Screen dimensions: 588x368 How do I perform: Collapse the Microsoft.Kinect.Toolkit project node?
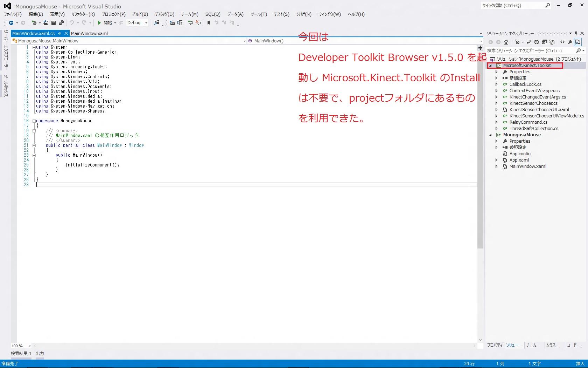490,66
